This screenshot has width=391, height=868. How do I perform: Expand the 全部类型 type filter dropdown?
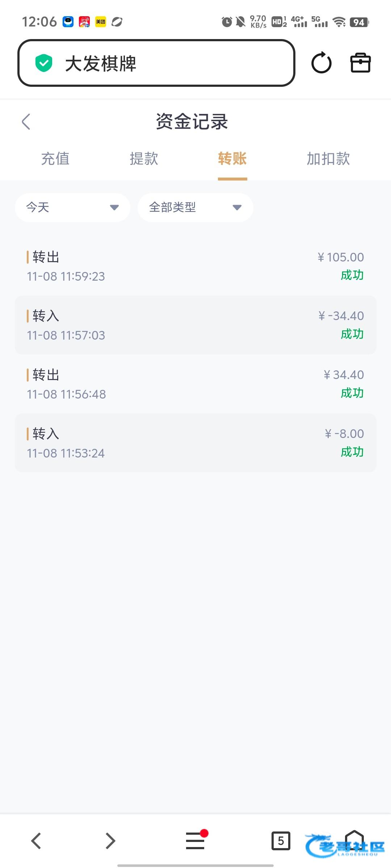tap(195, 207)
